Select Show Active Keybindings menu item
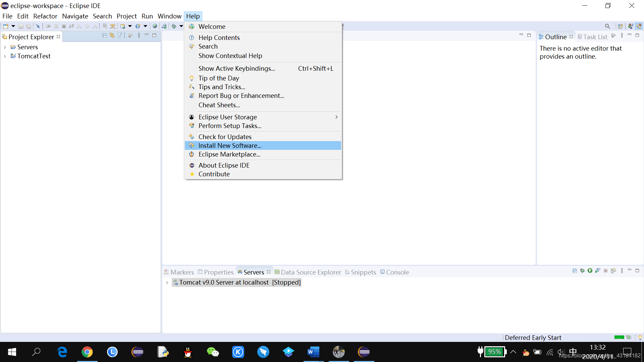644x362 pixels. point(263,68)
